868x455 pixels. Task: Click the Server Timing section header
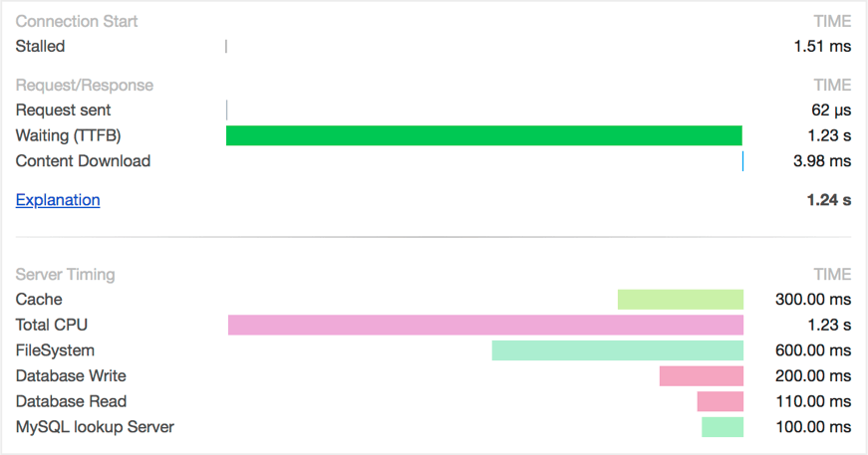click(65, 275)
